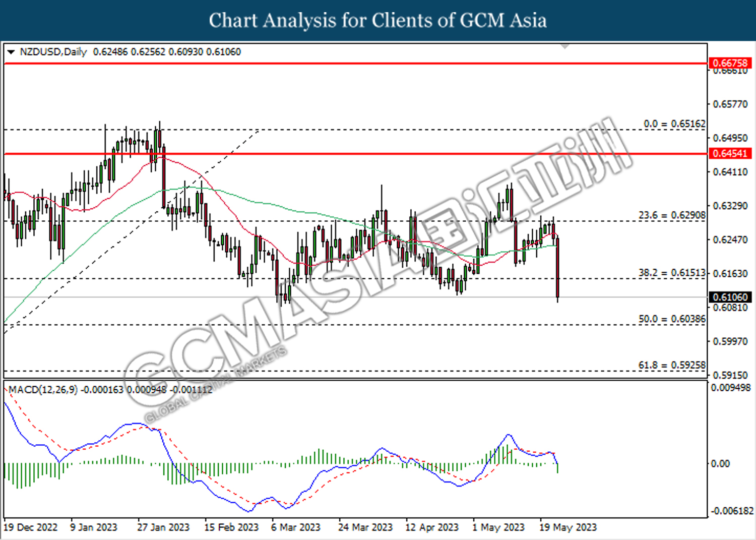The width and height of the screenshot is (756, 540).
Task: Click the 6 Mar 2023 date label
Action: [x=295, y=527]
